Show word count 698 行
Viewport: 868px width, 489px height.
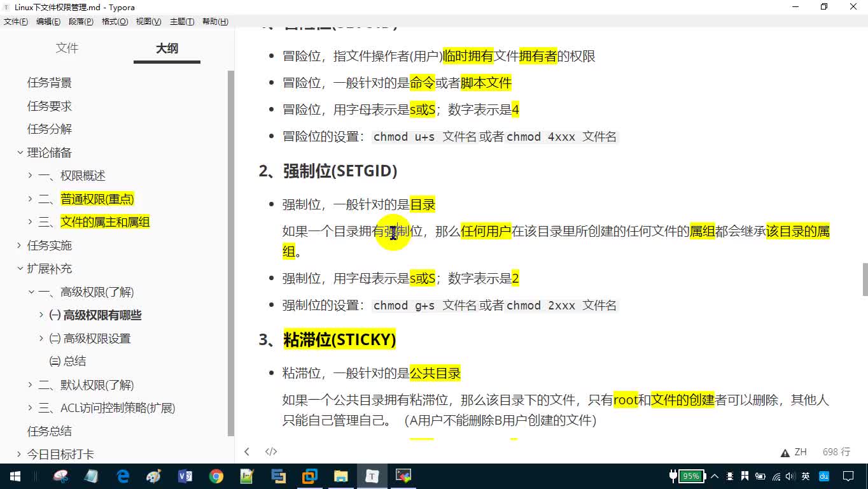coord(836,452)
